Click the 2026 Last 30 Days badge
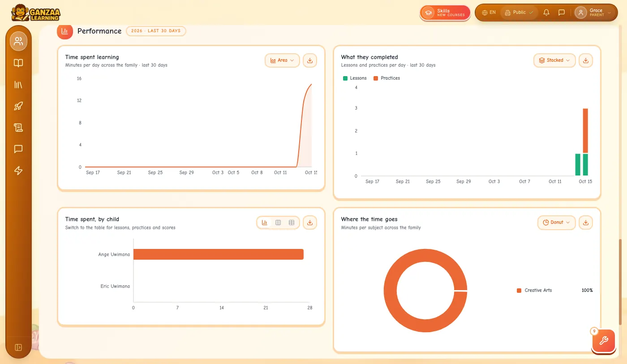 156,31
